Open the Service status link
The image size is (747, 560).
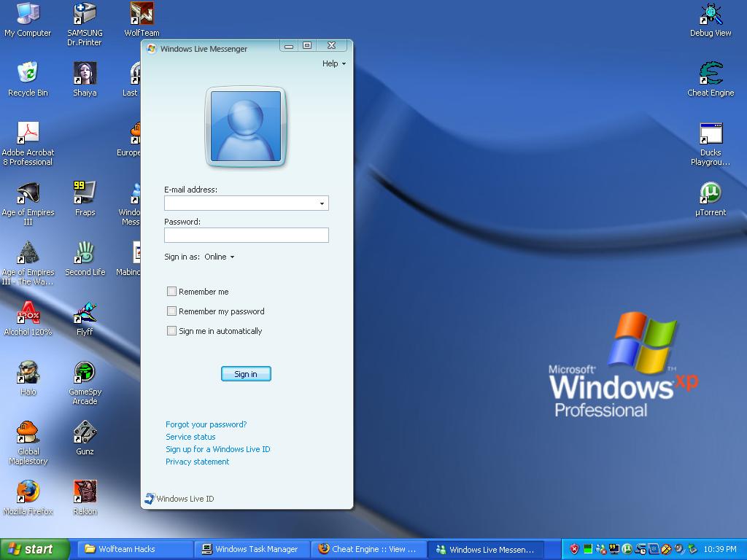pyautogui.click(x=190, y=437)
